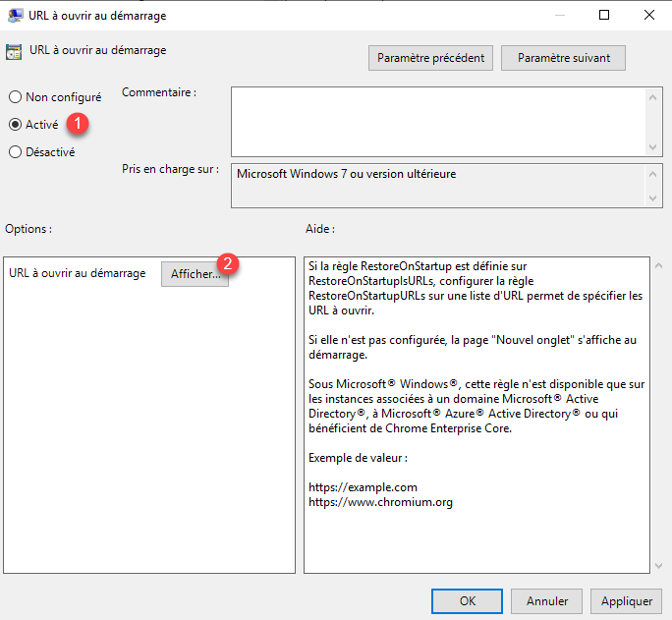672x620 pixels.
Task: Maximize the policy dialog window
Action: click(x=604, y=15)
